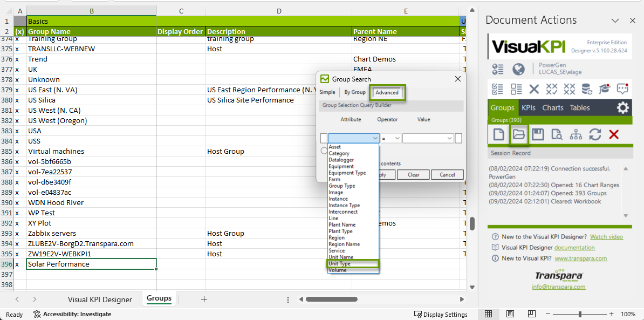This screenshot has height=320, width=644.
Task: Open the Visual KPI Designer documentation link
Action: click(574, 248)
